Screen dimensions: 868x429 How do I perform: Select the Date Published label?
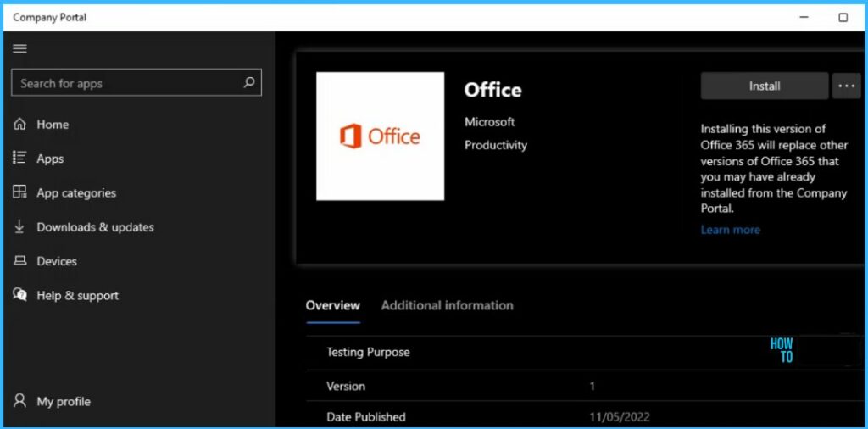click(x=366, y=417)
